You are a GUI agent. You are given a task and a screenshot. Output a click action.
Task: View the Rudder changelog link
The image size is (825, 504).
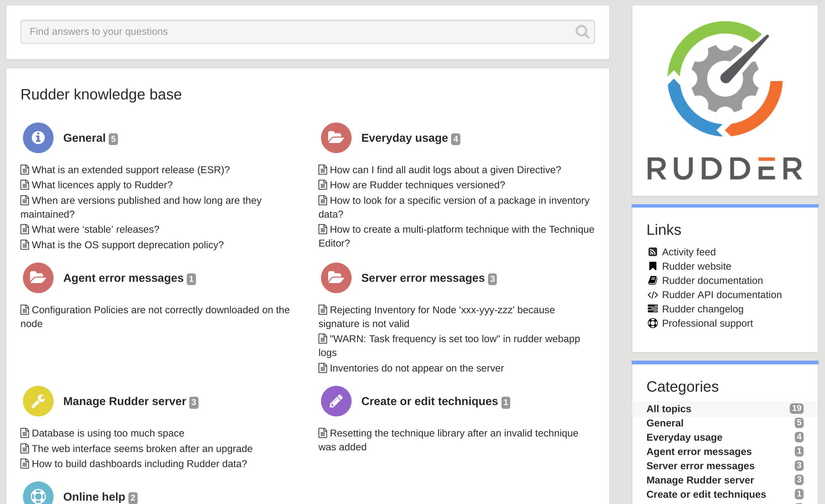tap(703, 309)
